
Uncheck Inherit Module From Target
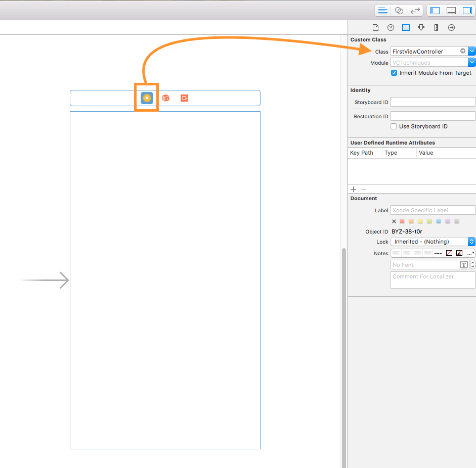(394, 73)
